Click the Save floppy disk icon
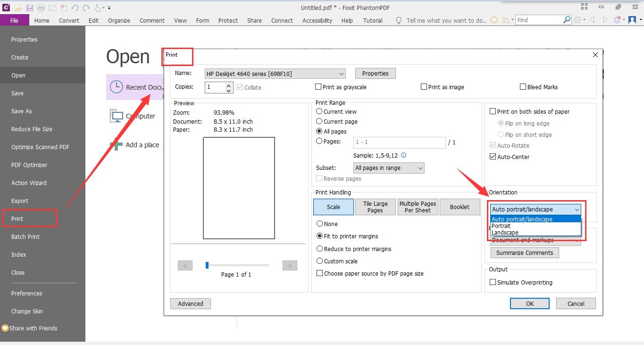Image resolution: width=644 pixels, height=345 pixels. click(30, 8)
